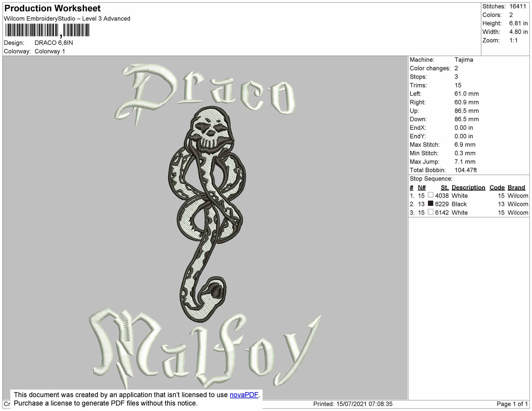Select the Max Stitch value "6.9 mm"
532x411 pixels.
tap(465, 145)
